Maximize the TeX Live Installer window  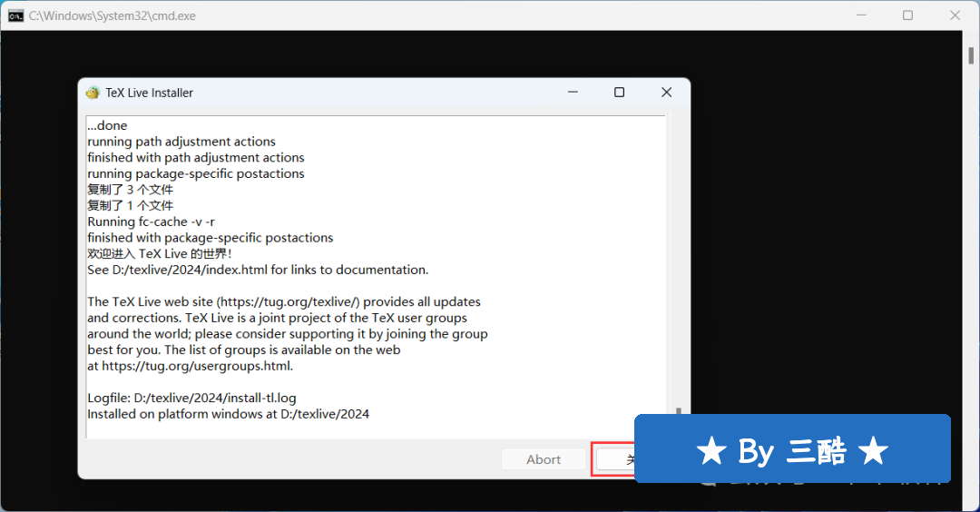(620, 93)
